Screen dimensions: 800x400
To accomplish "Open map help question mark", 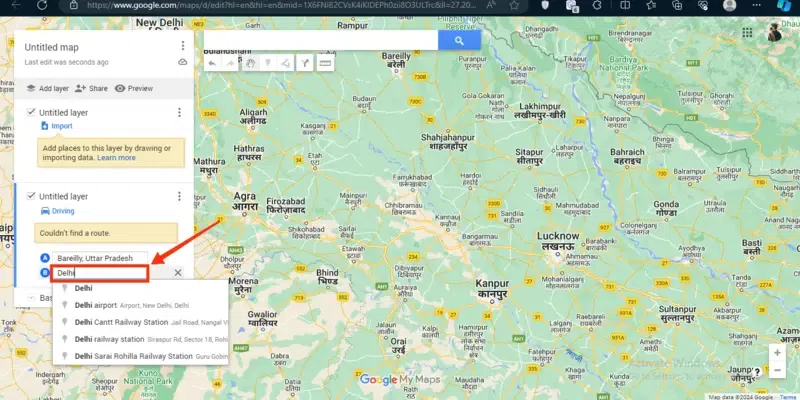I will (758, 372).
